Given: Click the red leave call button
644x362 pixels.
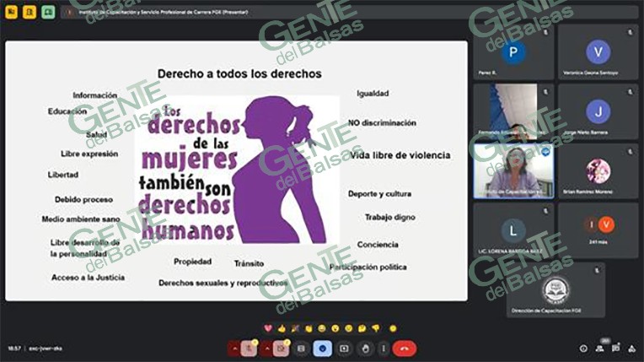Looking at the screenshot, I should [406, 348].
